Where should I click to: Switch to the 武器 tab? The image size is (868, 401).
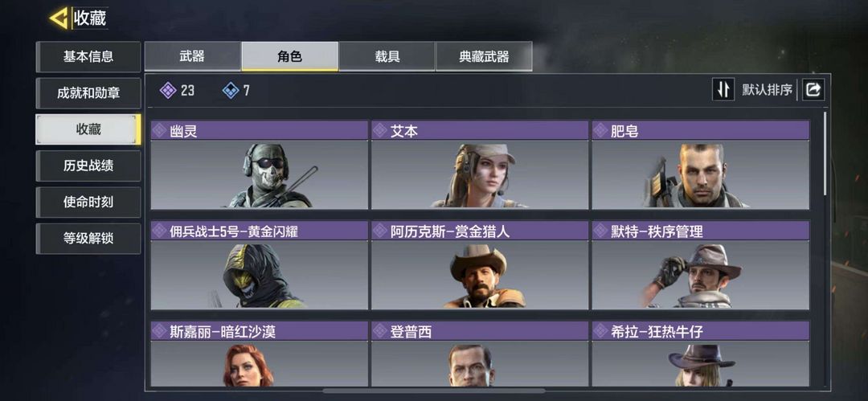(193, 56)
